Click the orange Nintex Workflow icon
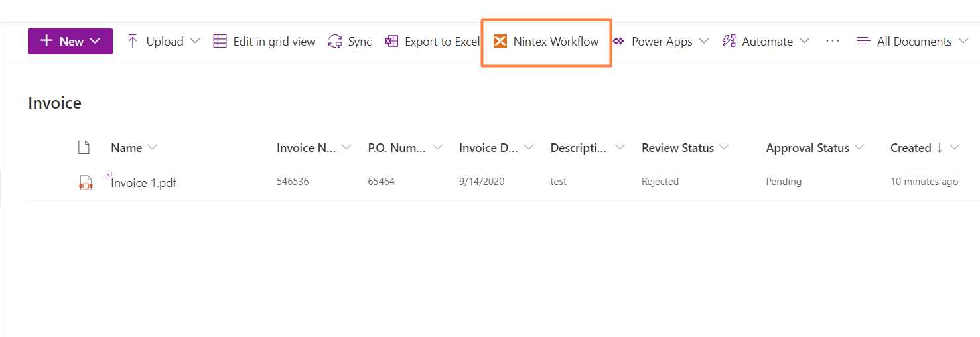This screenshot has height=337, width=980. click(x=500, y=41)
